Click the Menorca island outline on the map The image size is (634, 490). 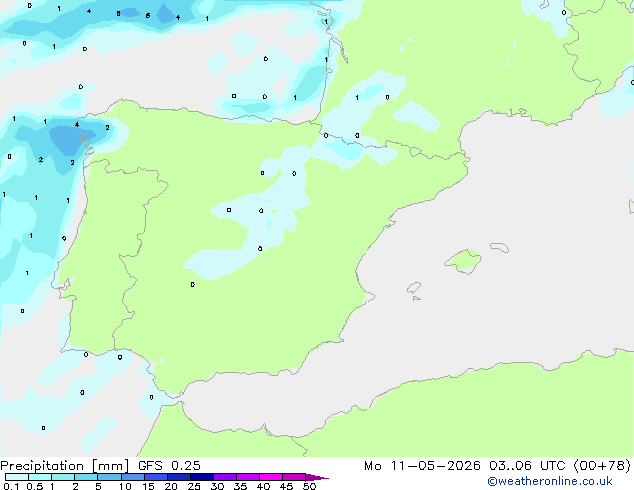pos(500,247)
